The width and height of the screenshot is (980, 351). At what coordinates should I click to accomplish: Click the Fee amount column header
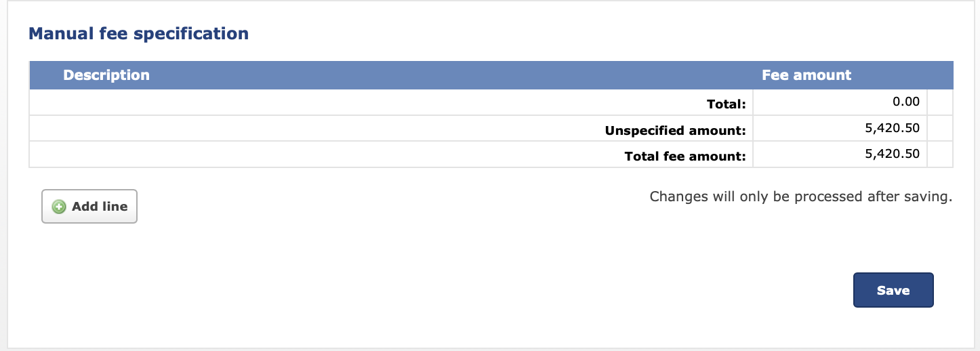point(807,75)
